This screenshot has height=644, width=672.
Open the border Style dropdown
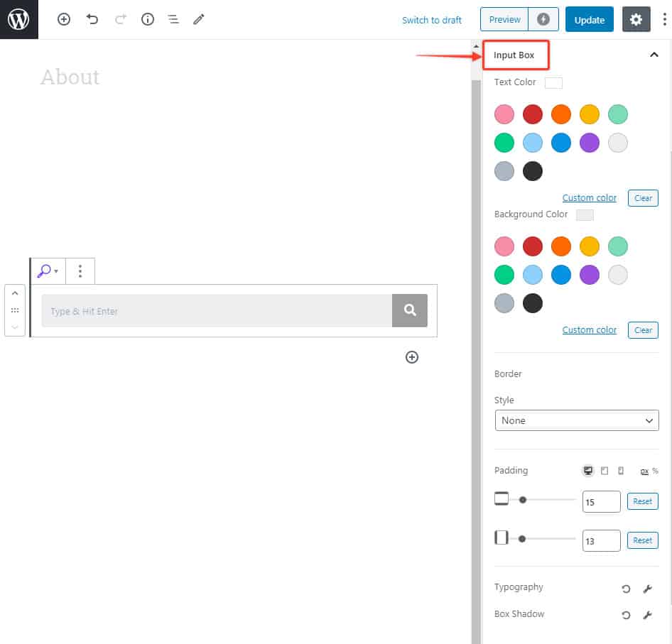click(576, 420)
